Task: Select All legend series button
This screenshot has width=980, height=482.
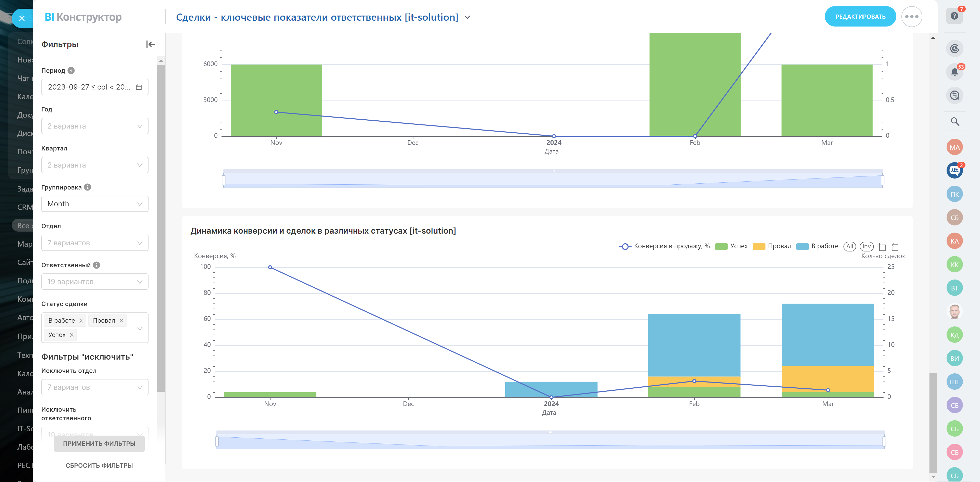Action: click(x=850, y=246)
